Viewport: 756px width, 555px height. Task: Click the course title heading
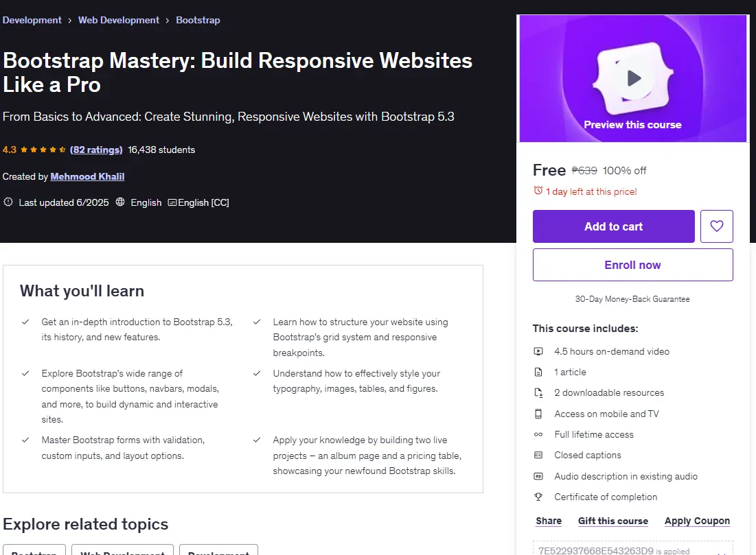pyautogui.click(x=238, y=72)
